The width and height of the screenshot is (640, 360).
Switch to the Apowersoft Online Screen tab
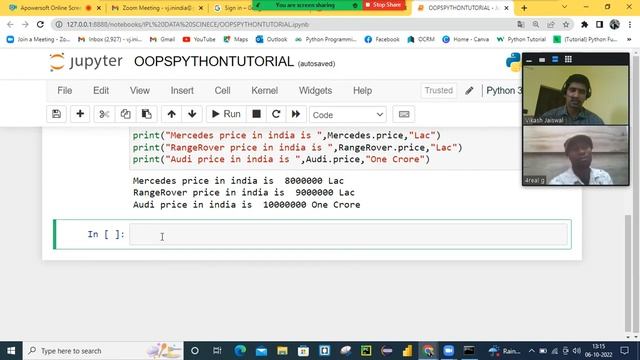coord(50,8)
